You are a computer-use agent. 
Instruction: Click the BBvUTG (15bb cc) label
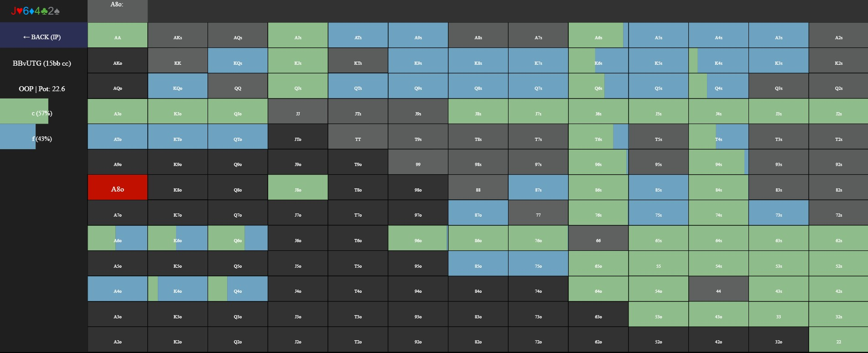point(42,63)
